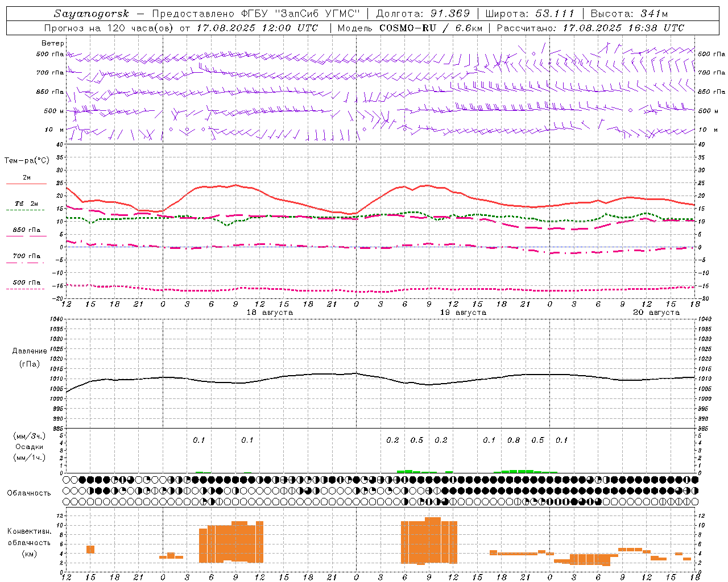Click the Облачность cloud cover label
Image resolution: width=728 pixels, height=582 pixels.
[29, 493]
